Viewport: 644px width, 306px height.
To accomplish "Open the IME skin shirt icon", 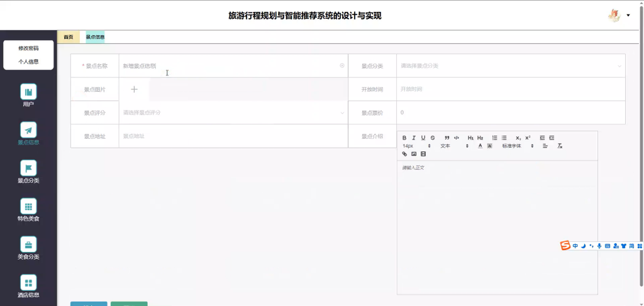I will click(624, 246).
